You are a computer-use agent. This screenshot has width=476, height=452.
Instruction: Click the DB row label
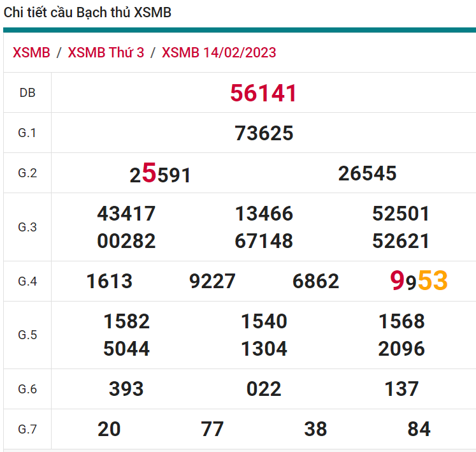point(27,93)
